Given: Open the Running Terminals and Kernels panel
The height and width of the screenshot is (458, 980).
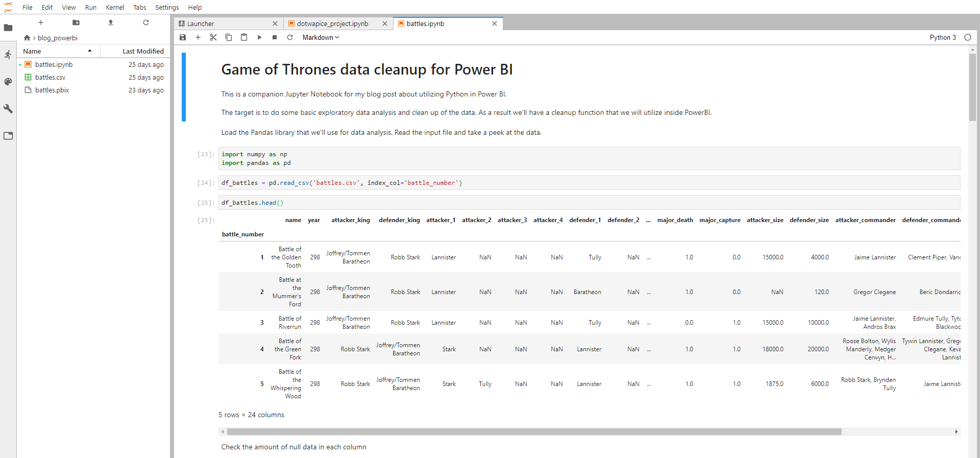Looking at the screenshot, I should tap(8, 55).
